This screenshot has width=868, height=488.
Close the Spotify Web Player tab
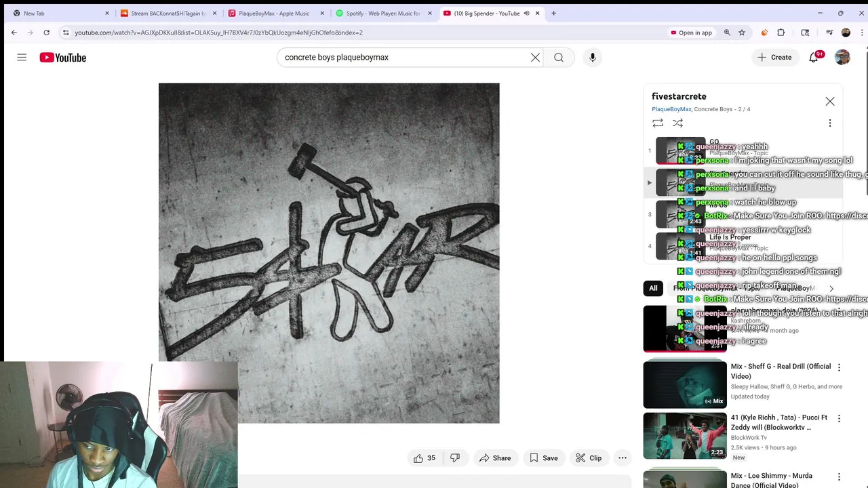(x=430, y=13)
